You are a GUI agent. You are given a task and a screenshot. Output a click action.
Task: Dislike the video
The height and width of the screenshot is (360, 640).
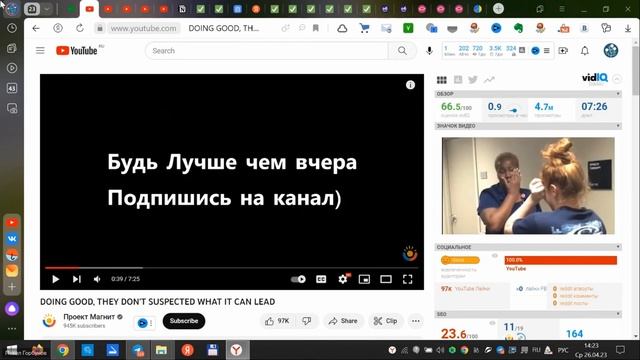(307, 321)
